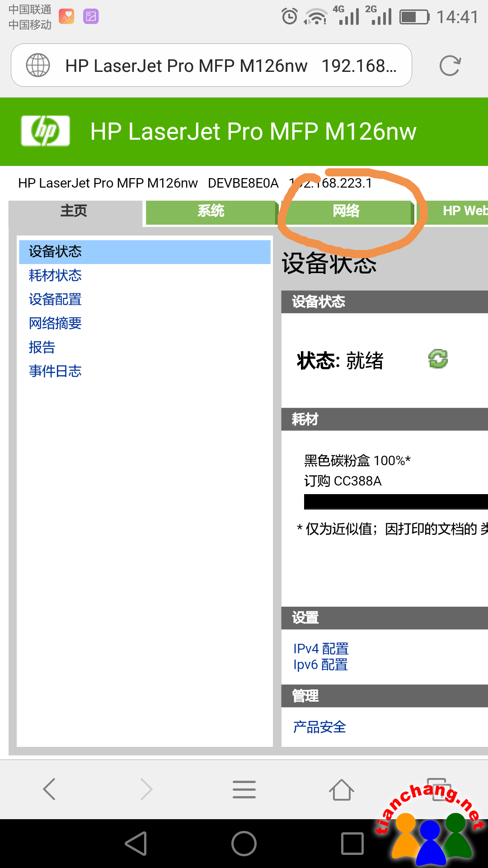Viewport: 488px width, 868px height.
Task: Tap the globe icon in address bar
Action: 38,65
